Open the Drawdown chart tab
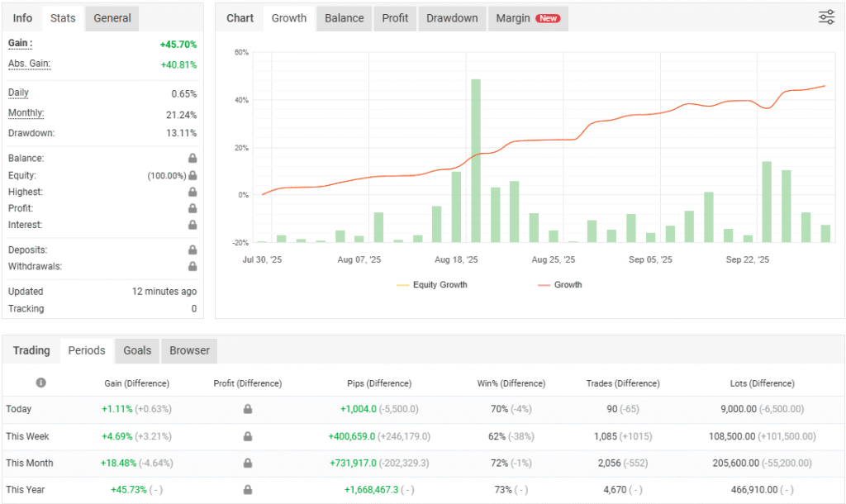 coord(452,18)
